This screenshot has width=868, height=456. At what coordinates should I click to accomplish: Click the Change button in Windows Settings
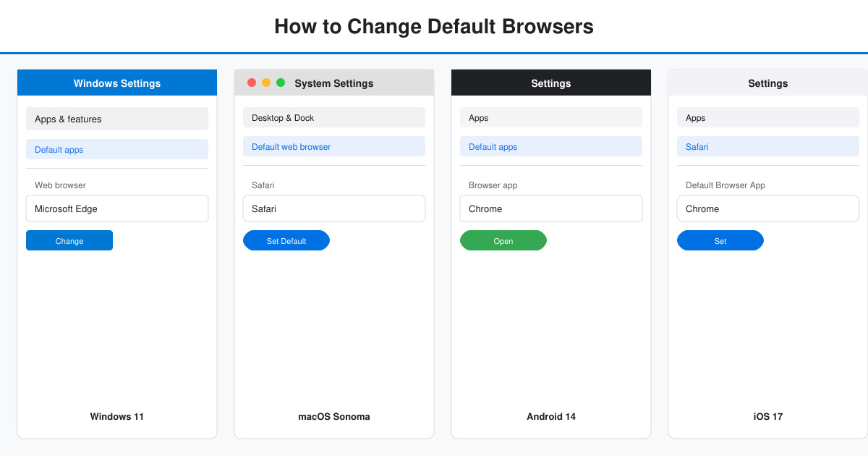pos(69,240)
